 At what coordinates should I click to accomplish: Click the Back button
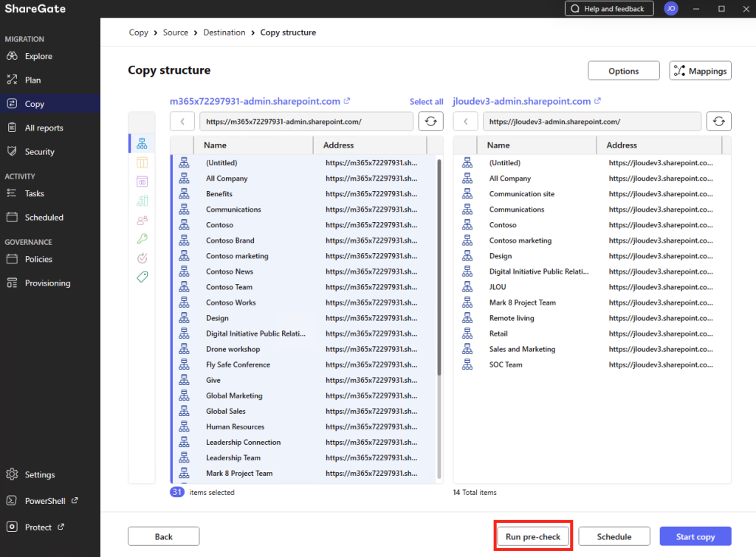pos(163,536)
